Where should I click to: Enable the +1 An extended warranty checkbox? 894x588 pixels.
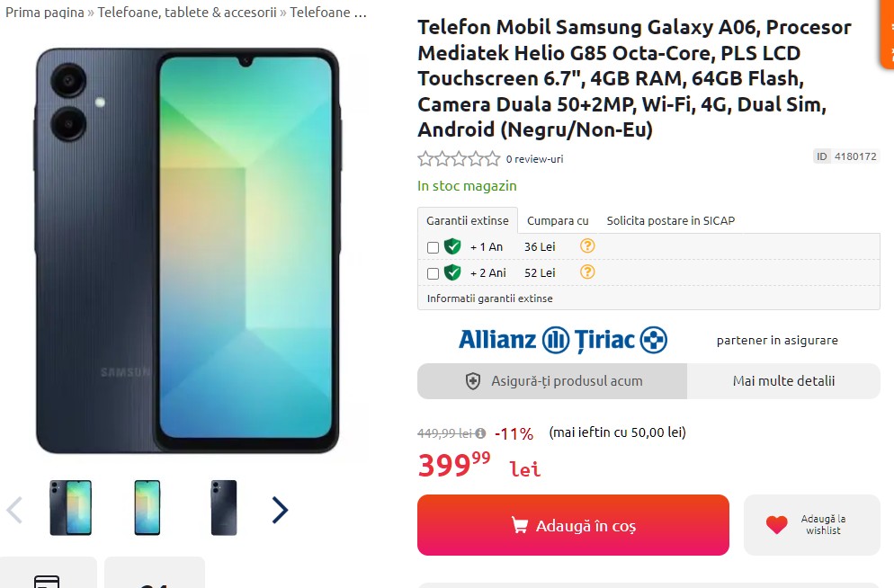pyautogui.click(x=433, y=247)
